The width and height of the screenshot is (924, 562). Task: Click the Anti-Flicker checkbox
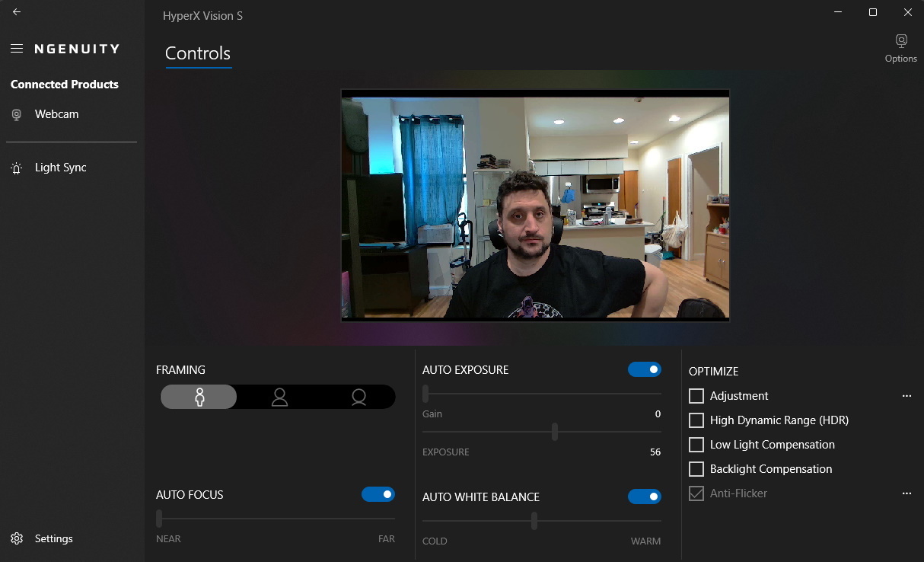(696, 493)
